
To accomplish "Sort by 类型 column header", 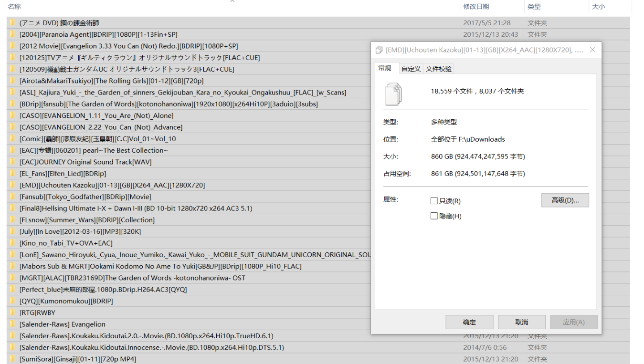I will (x=534, y=7).
